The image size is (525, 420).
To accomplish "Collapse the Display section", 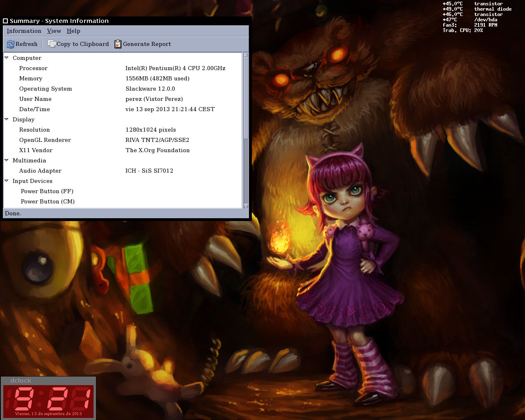I will [x=7, y=119].
